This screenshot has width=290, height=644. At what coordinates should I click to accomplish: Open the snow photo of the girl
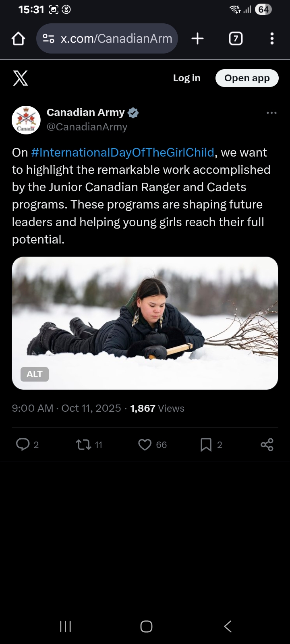coord(145,318)
